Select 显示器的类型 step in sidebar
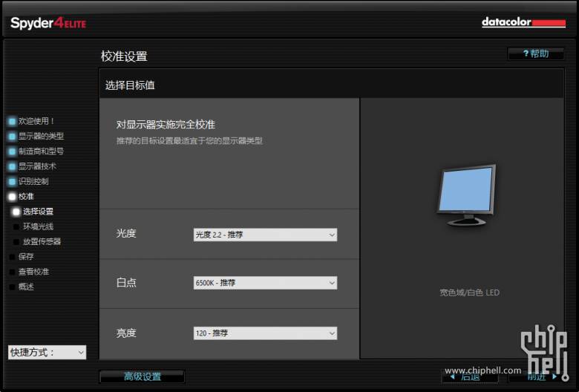579x392 pixels. point(41,136)
